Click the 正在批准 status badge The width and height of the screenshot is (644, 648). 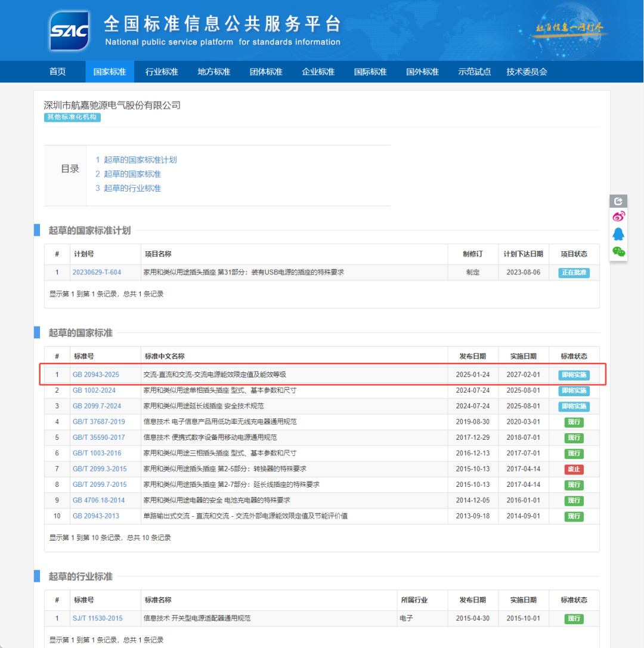574,273
